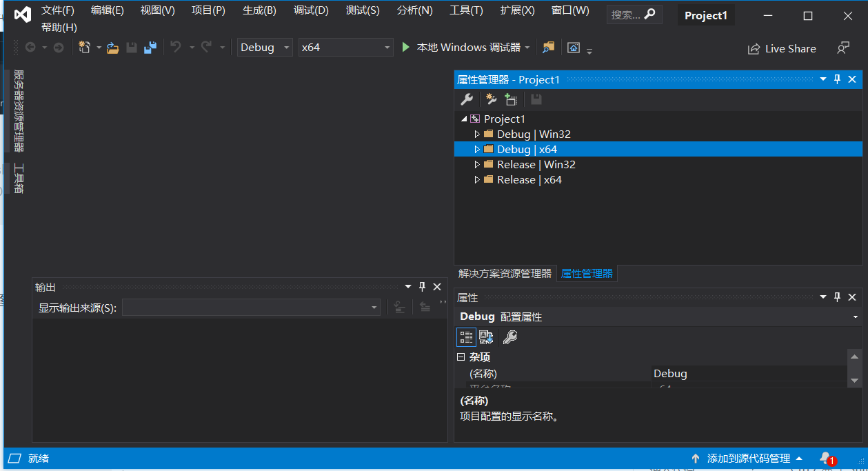Open the 帮助(H) menu

pyautogui.click(x=59, y=28)
